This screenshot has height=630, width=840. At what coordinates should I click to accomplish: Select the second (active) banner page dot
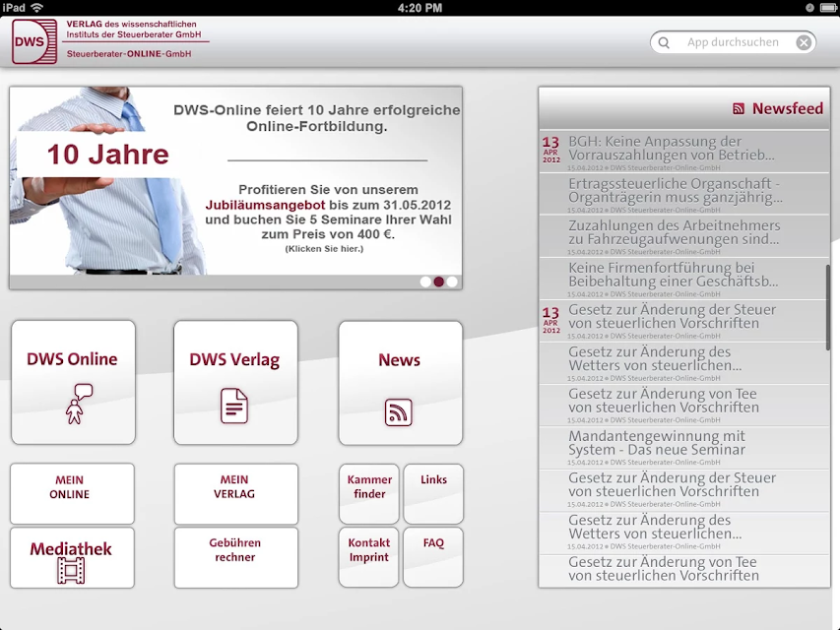439,282
